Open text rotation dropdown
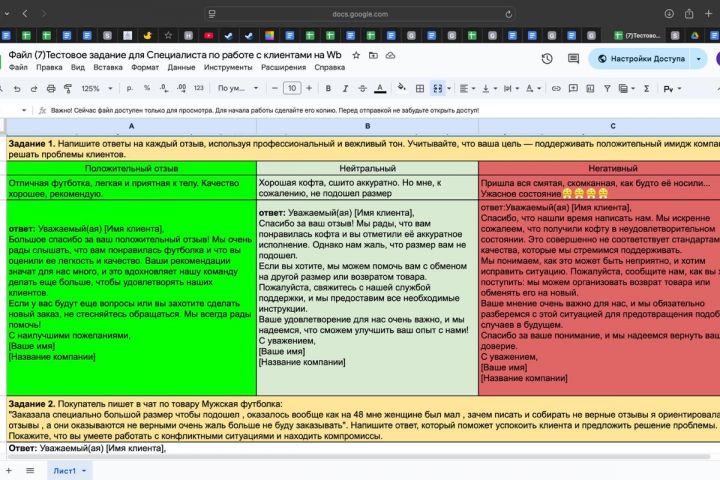The height and width of the screenshot is (480, 720). click(x=533, y=89)
